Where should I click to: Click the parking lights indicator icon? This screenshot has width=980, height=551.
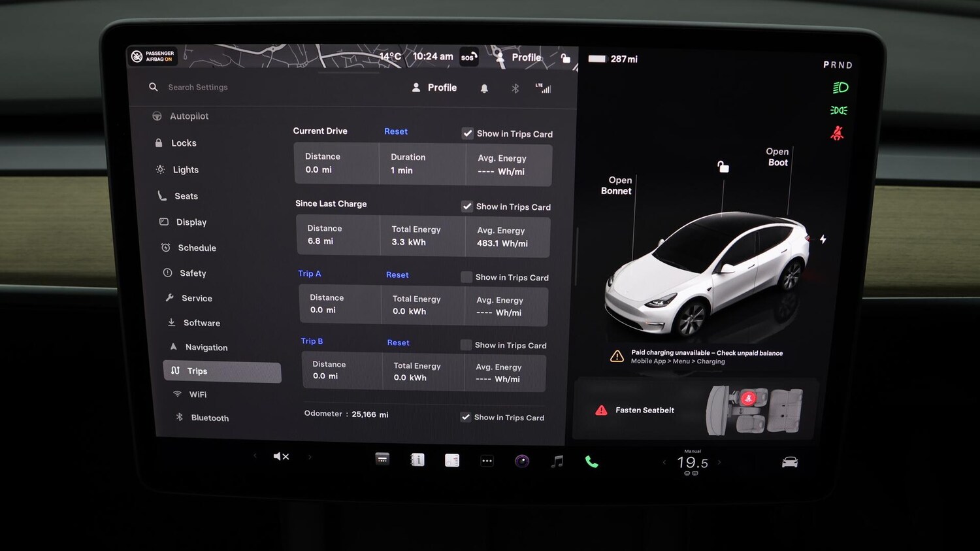(839, 110)
